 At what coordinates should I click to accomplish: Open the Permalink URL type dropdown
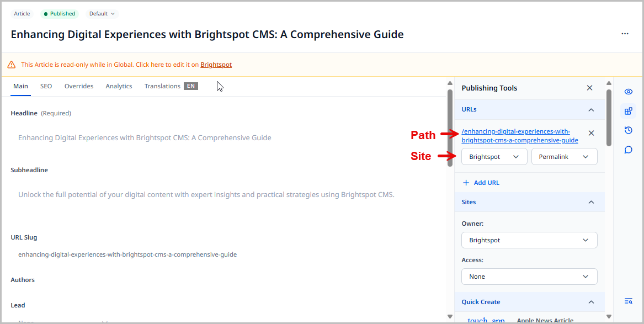[564, 156]
